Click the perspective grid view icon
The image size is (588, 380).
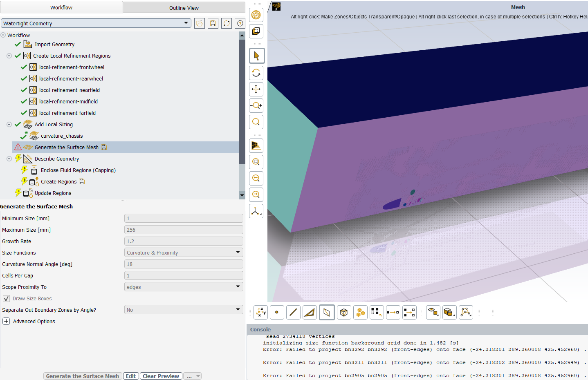[x=256, y=145]
